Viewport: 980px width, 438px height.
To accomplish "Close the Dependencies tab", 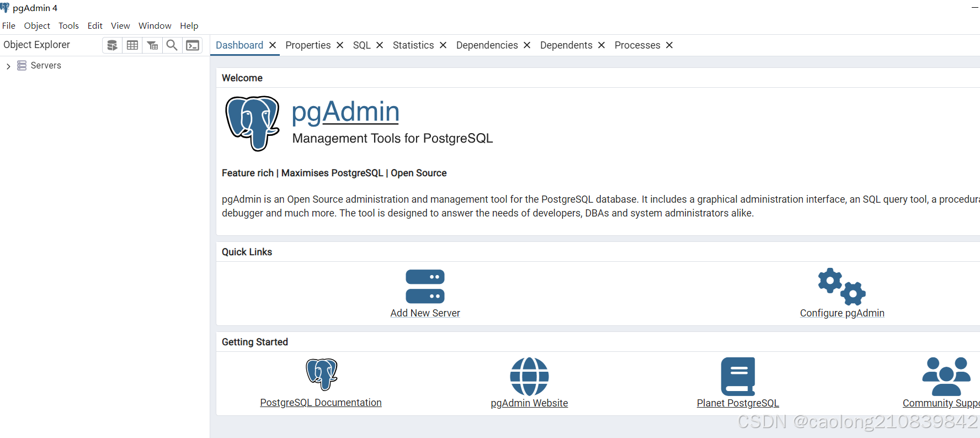I will 527,45.
